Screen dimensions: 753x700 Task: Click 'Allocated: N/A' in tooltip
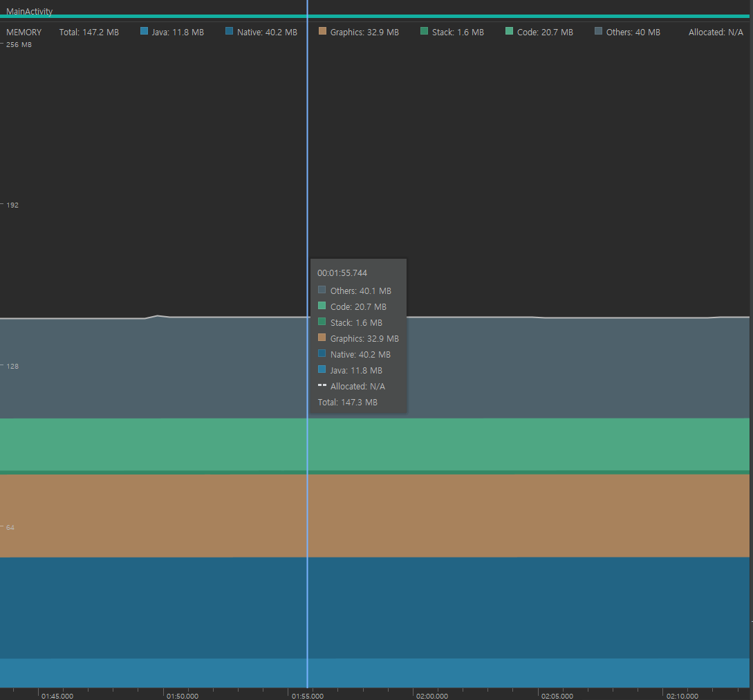357,386
